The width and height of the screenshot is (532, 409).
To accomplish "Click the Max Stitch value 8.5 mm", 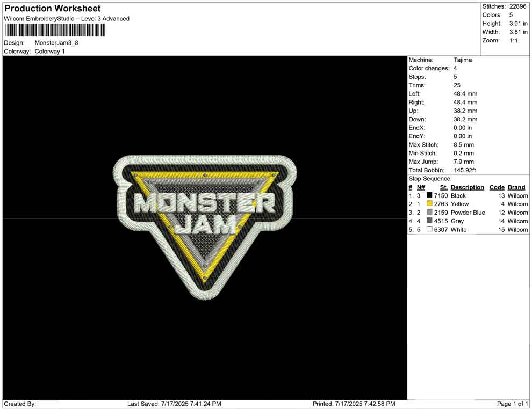I will coord(463,145).
